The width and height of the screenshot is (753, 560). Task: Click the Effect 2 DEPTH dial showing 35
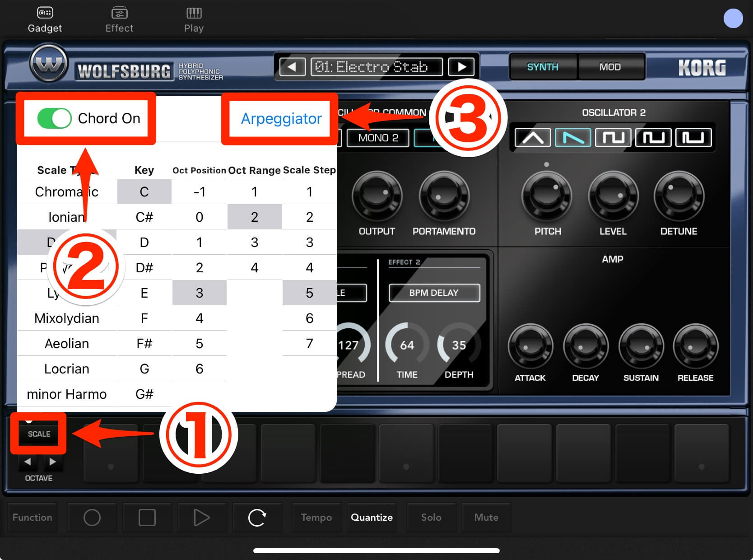(459, 344)
